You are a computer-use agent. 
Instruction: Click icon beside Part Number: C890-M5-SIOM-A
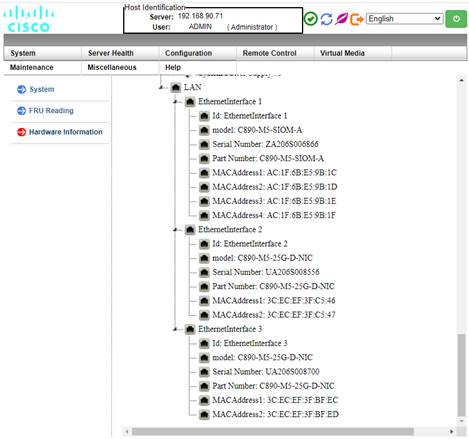204,159
